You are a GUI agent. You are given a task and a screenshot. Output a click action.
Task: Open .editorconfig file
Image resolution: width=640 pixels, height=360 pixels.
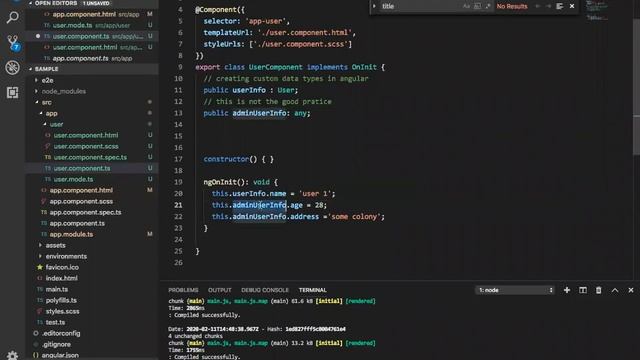(x=61, y=333)
